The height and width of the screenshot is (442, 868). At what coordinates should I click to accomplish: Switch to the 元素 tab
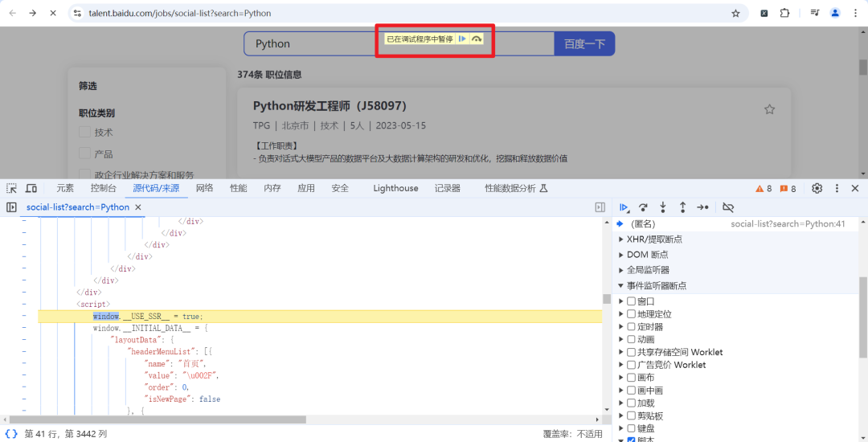click(x=65, y=189)
